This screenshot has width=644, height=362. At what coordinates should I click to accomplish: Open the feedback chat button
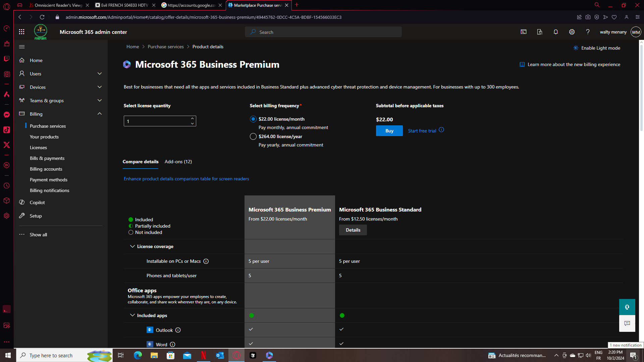[627, 323]
